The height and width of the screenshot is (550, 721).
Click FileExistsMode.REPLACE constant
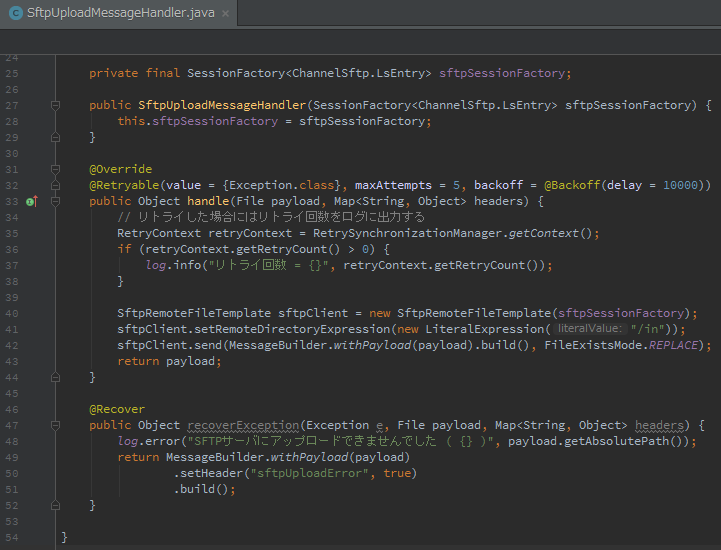pyautogui.click(x=621, y=345)
